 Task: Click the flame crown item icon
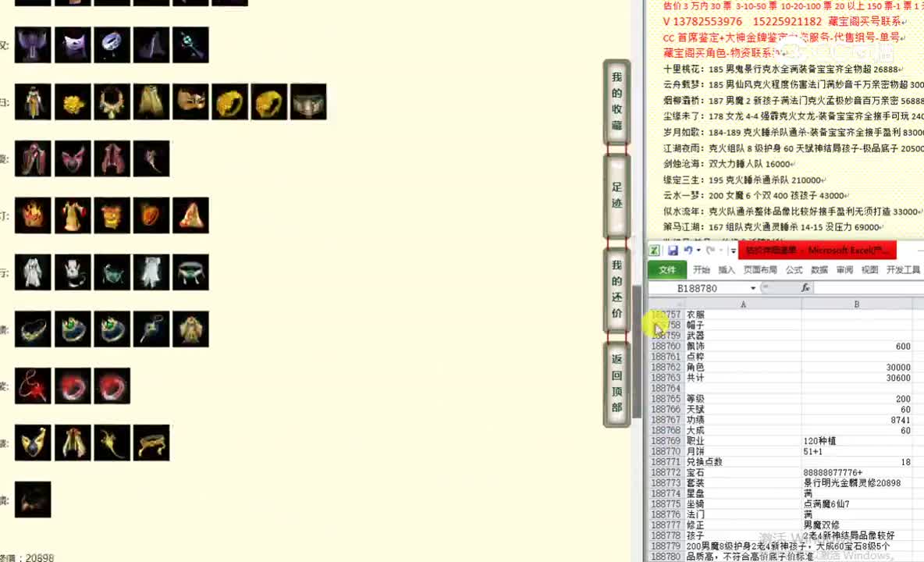pos(33,215)
